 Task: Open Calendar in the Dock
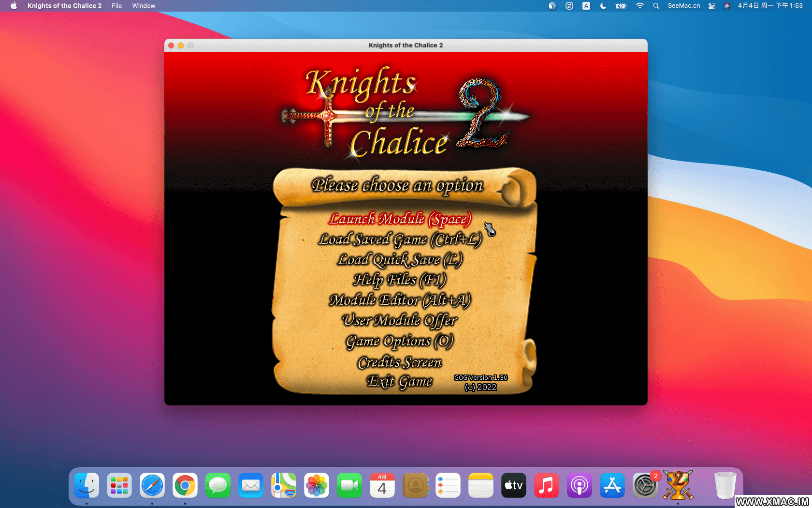click(x=382, y=485)
